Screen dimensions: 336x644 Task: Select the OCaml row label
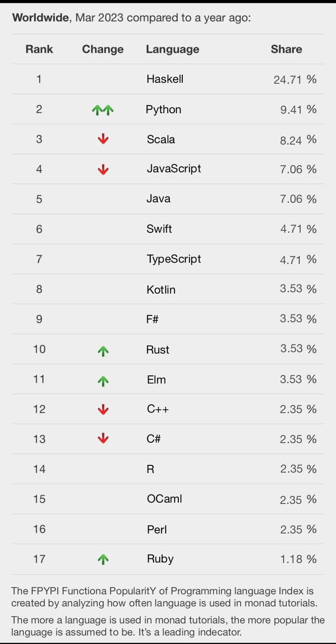(x=165, y=499)
